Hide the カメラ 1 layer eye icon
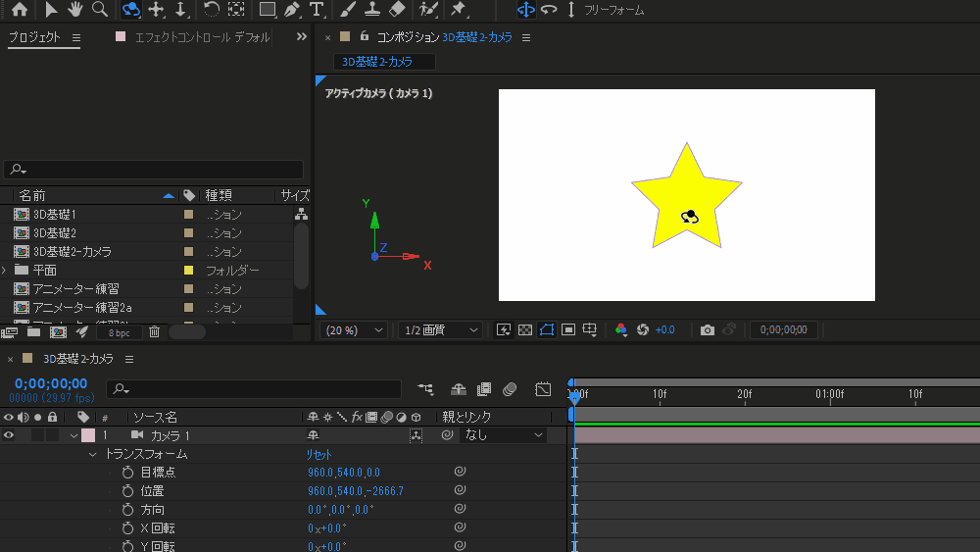 click(9, 435)
